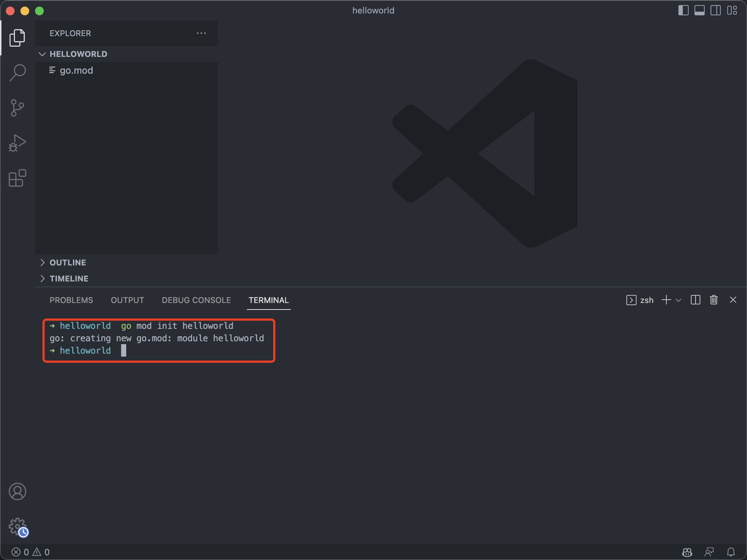
Task: Kill the active terminal with trash icon
Action: coord(713,300)
